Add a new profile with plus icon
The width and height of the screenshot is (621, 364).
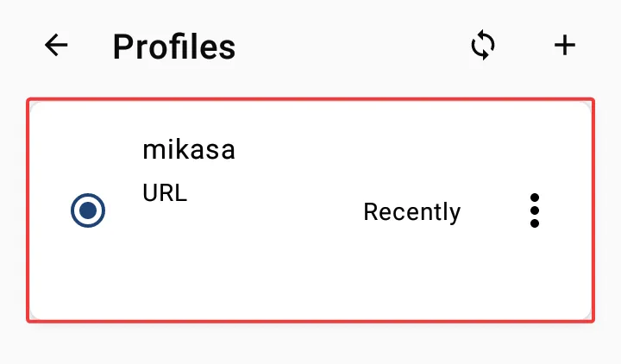tap(565, 45)
